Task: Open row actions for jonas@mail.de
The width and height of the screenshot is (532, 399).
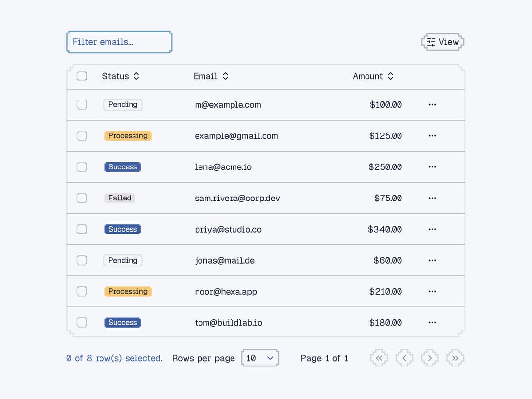Action: (432, 260)
